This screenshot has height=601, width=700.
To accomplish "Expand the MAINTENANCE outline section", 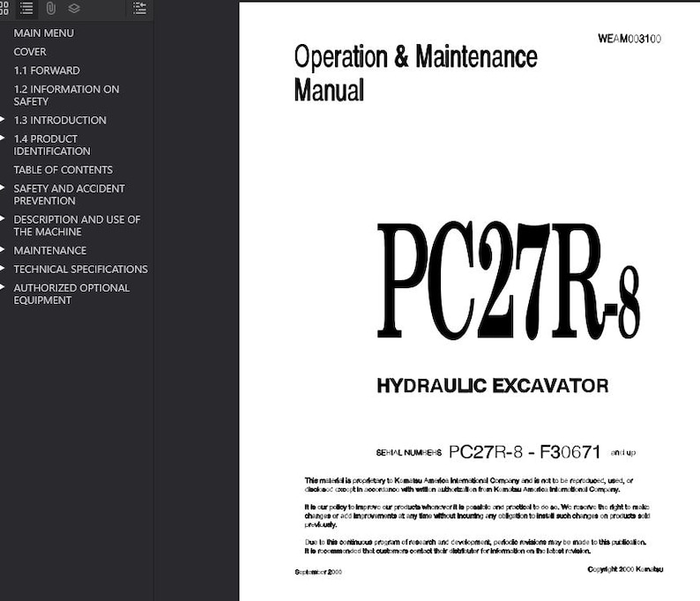I will point(3,250).
